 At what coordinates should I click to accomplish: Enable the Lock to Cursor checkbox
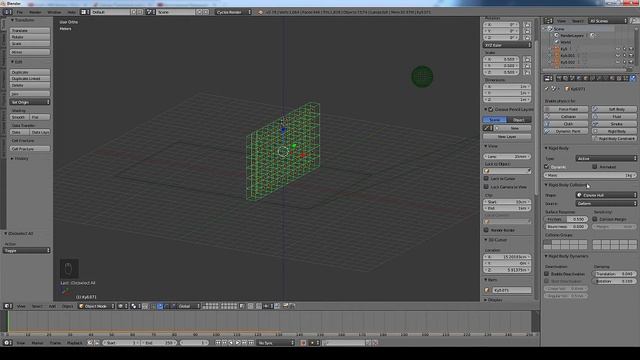(486, 179)
